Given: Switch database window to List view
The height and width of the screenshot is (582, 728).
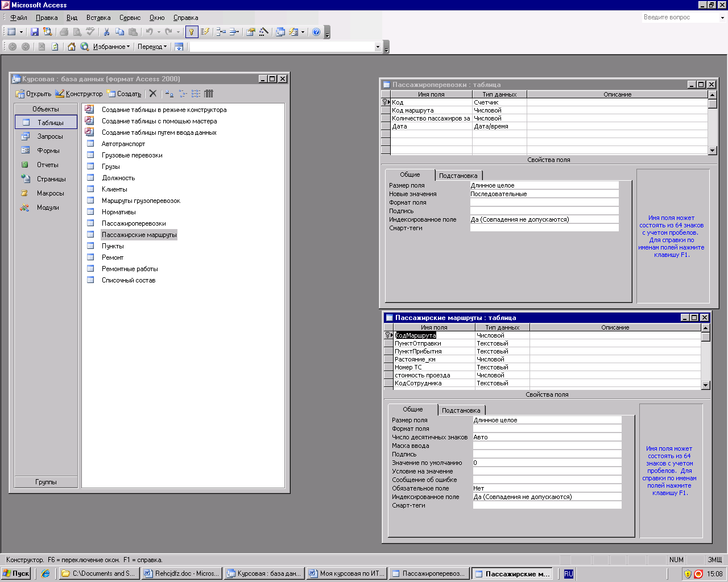Looking at the screenshot, I should (x=196, y=94).
